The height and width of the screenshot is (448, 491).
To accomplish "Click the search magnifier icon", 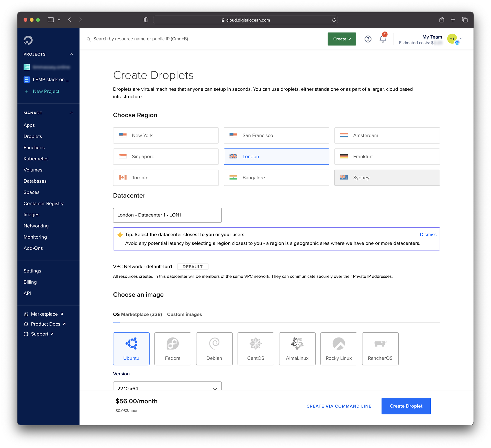I will [89, 39].
